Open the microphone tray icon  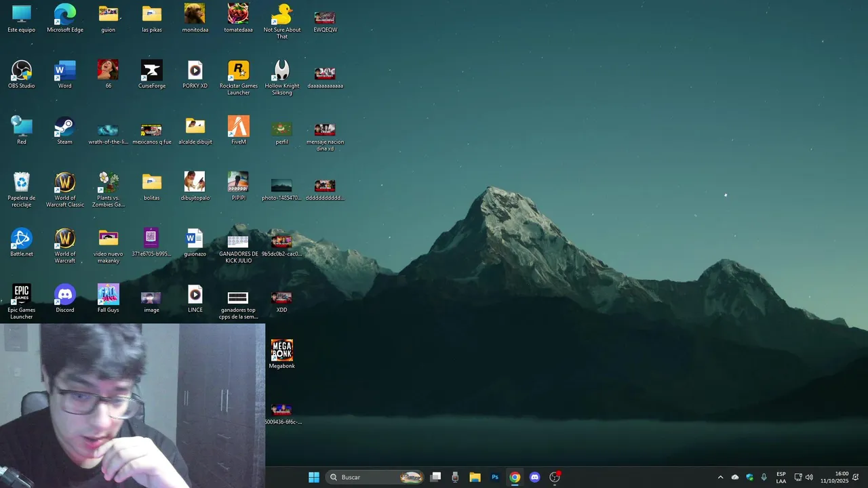click(764, 477)
